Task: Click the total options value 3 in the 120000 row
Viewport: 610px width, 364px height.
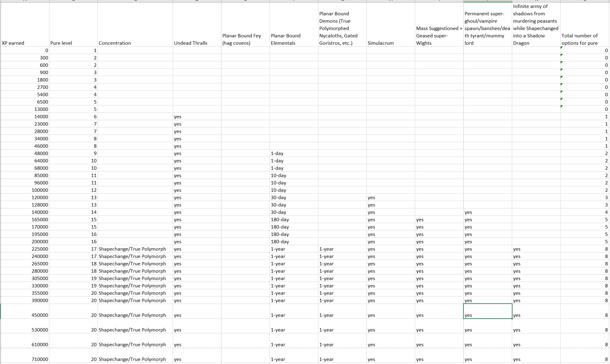Action: [x=585, y=197]
